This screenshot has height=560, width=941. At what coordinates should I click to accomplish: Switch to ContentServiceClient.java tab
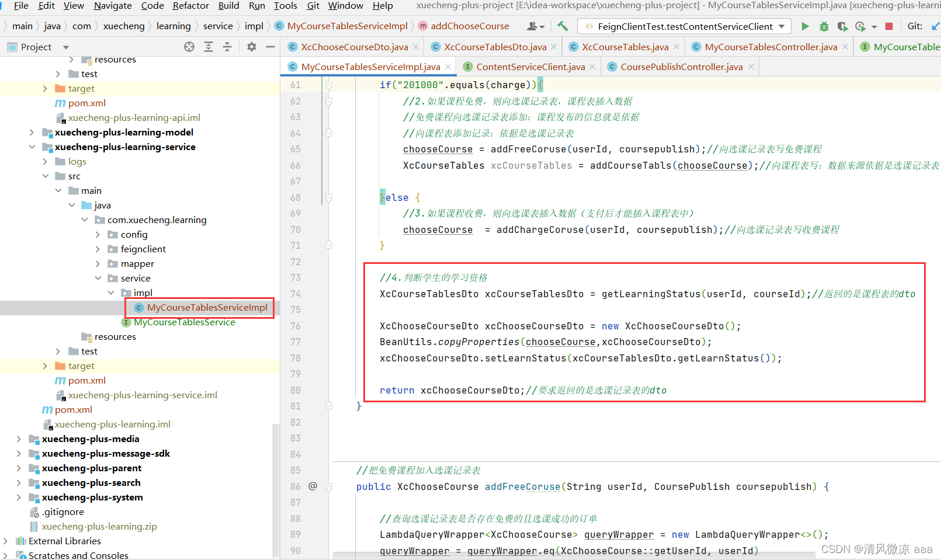point(530,67)
